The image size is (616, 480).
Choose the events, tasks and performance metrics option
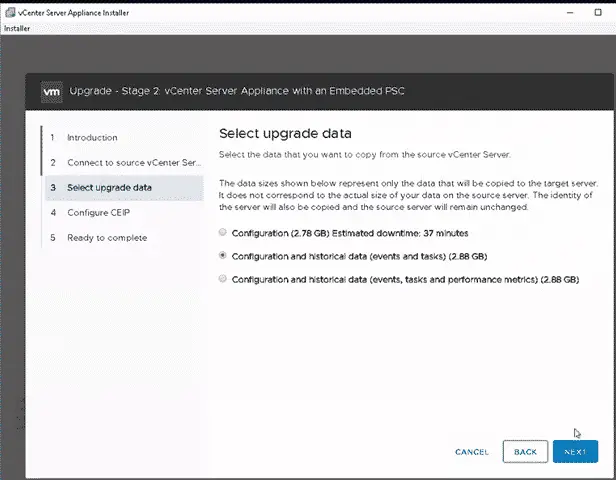click(223, 278)
